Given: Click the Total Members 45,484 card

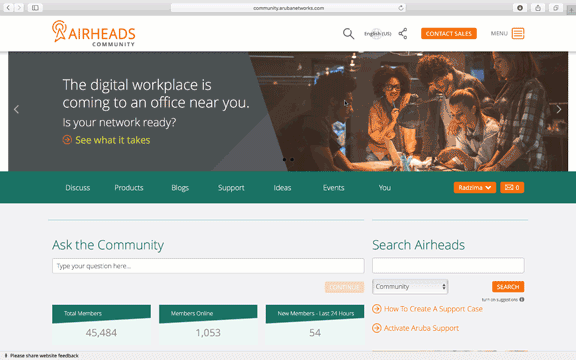Looking at the screenshot, I should point(101,325).
